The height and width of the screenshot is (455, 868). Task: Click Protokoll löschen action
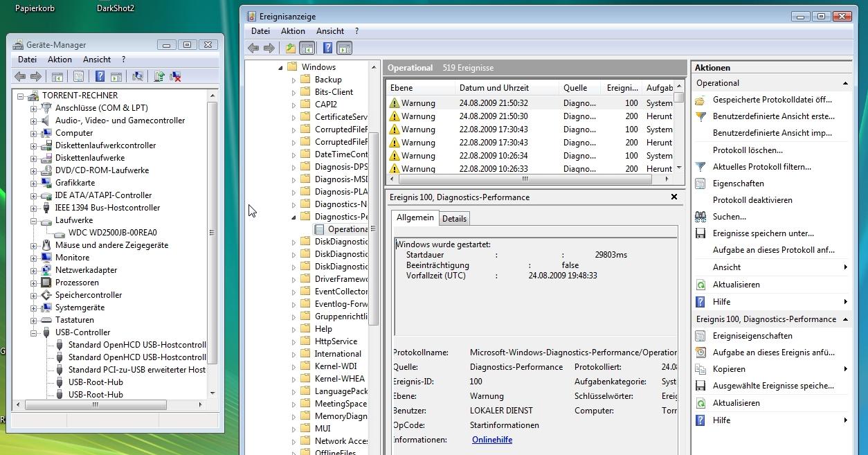point(748,150)
